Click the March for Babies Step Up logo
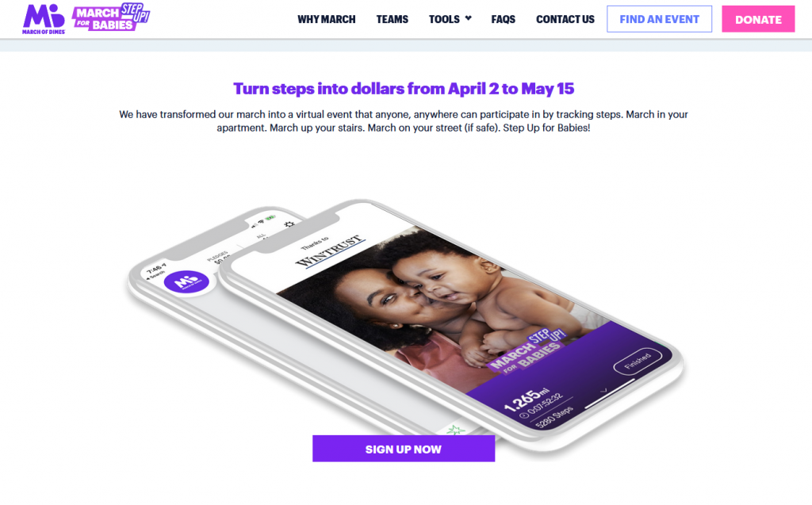 (x=111, y=17)
